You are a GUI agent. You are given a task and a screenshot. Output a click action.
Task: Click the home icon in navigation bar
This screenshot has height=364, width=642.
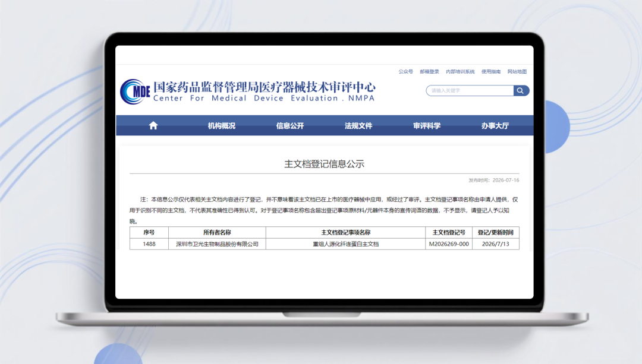tap(153, 125)
